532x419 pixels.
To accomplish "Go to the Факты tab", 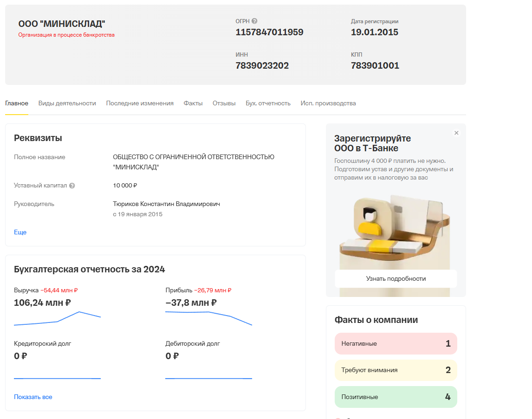I will click(193, 103).
